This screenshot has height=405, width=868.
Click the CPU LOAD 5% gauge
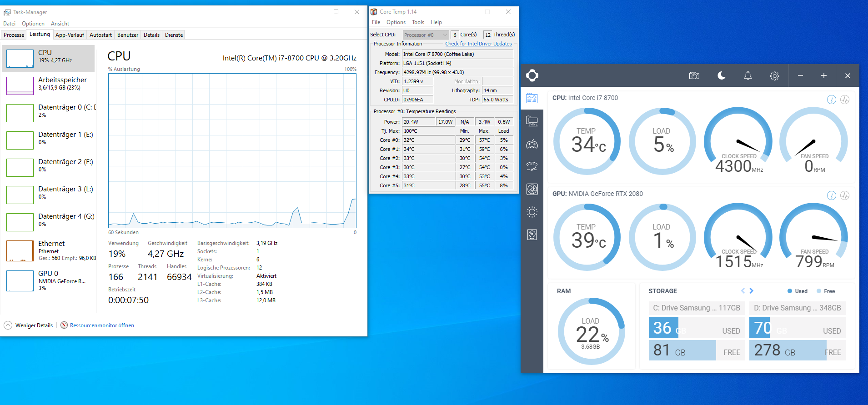662,141
